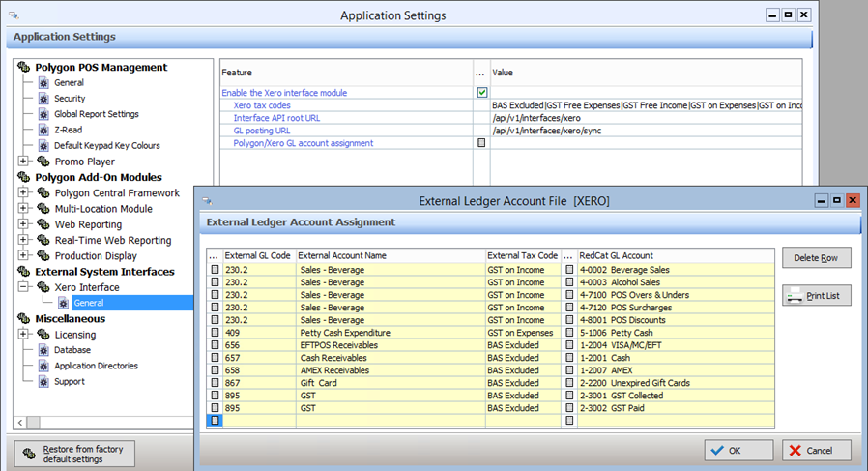Image resolution: width=868 pixels, height=471 pixels.
Task: Select Global Report Settings tree item
Action: (97, 114)
